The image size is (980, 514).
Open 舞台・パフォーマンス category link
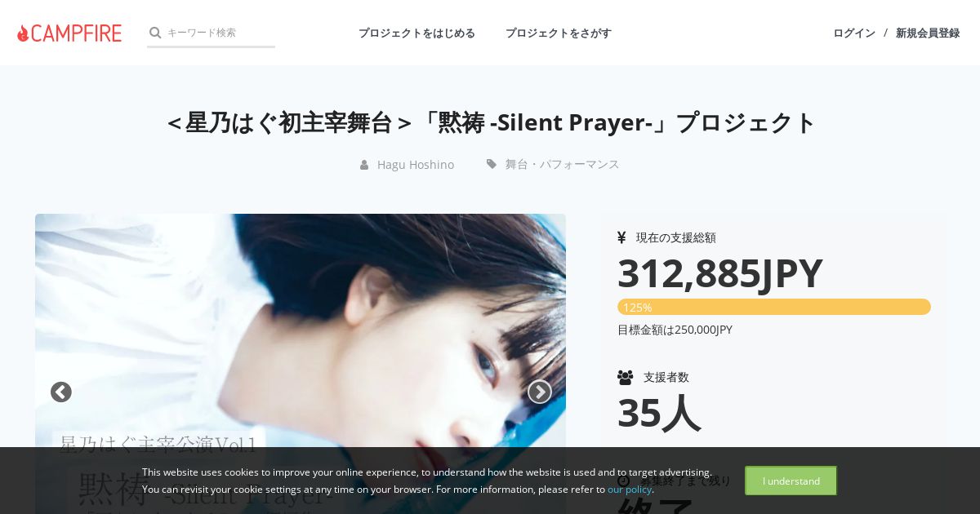click(x=562, y=164)
